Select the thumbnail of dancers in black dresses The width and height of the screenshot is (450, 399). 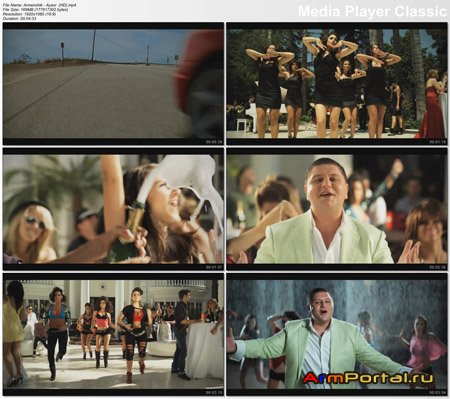coord(337,83)
